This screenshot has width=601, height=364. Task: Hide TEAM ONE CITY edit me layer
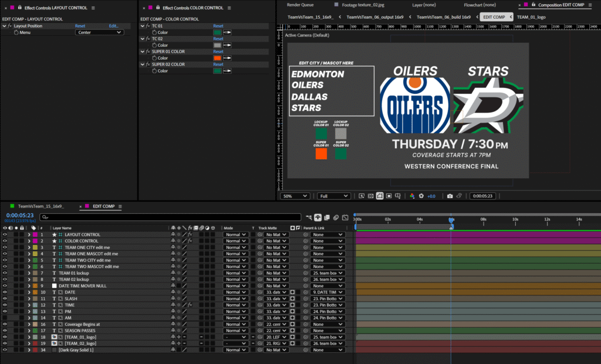5,247
